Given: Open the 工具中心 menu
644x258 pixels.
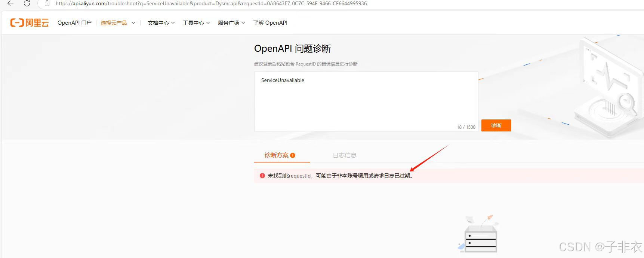Looking at the screenshot, I should click(x=196, y=23).
